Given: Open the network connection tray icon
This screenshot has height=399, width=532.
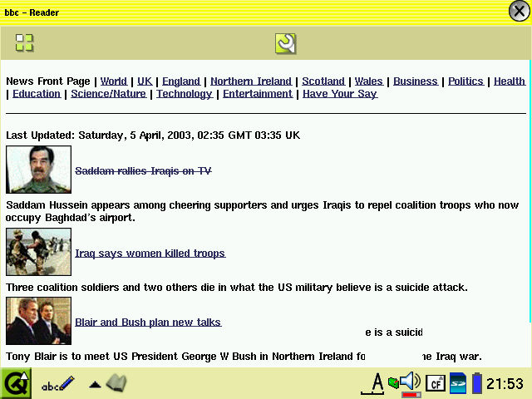Looking at the screenshot, I should tap(393, 383).
